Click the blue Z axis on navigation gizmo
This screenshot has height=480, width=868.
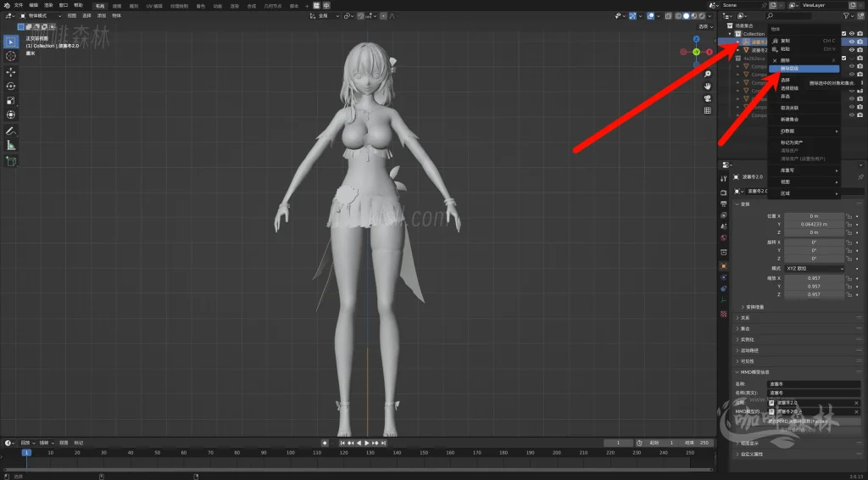[697, 39]
